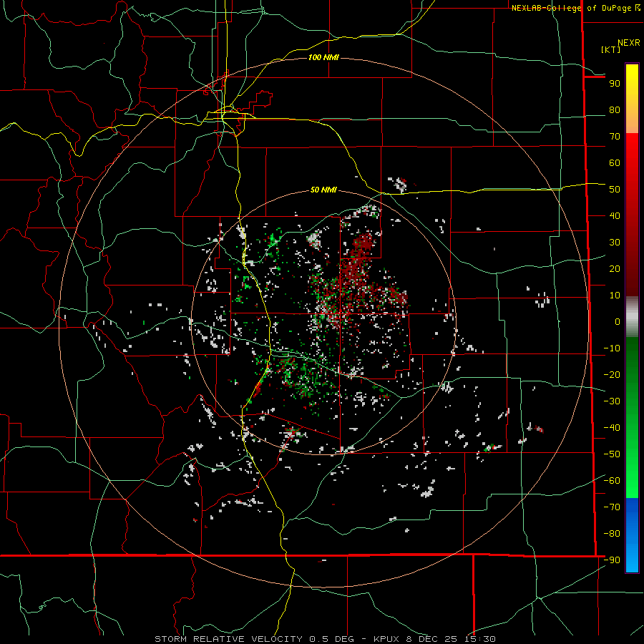Select the -20 value on velocity scale

click(612, 375)
